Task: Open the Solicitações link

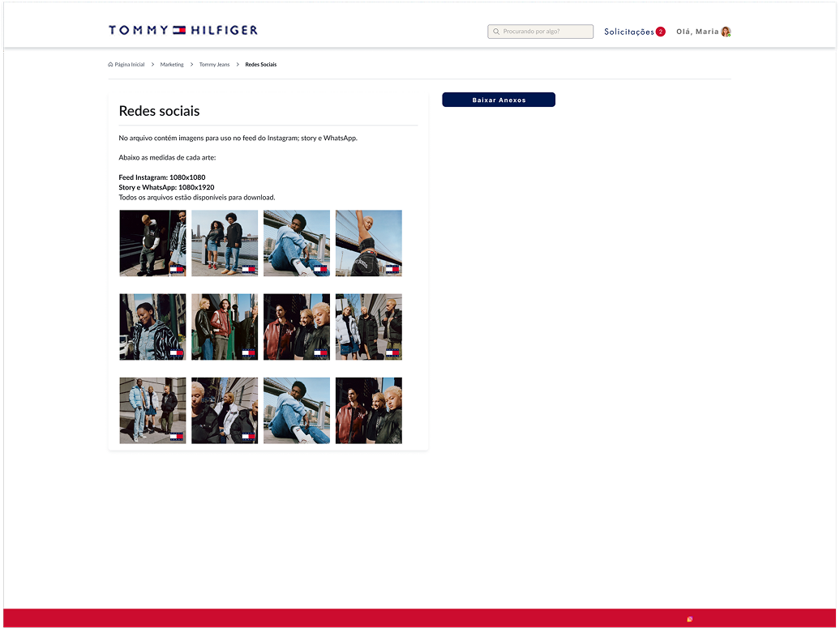Action: (x=629, y=32)
